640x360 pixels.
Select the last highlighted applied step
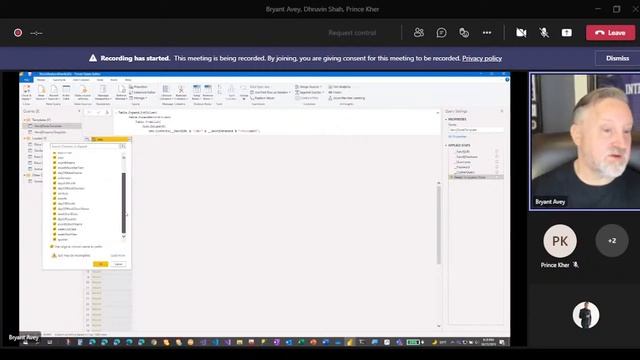point(476,177)
